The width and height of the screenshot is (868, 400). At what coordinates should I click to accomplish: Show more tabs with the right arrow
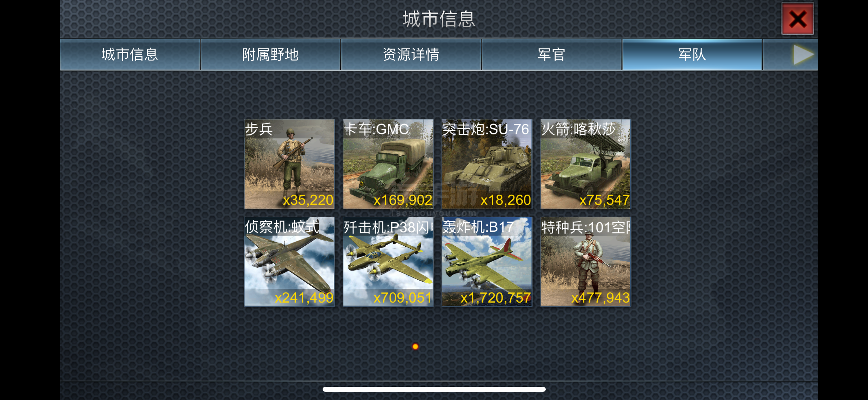point(803,55)
